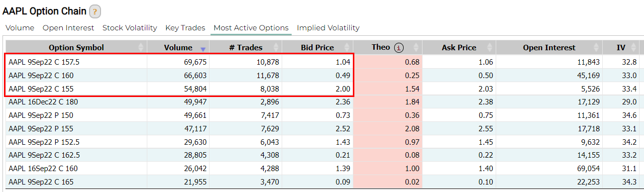Select the Stock Volatility tab

[x=130, y=28]
